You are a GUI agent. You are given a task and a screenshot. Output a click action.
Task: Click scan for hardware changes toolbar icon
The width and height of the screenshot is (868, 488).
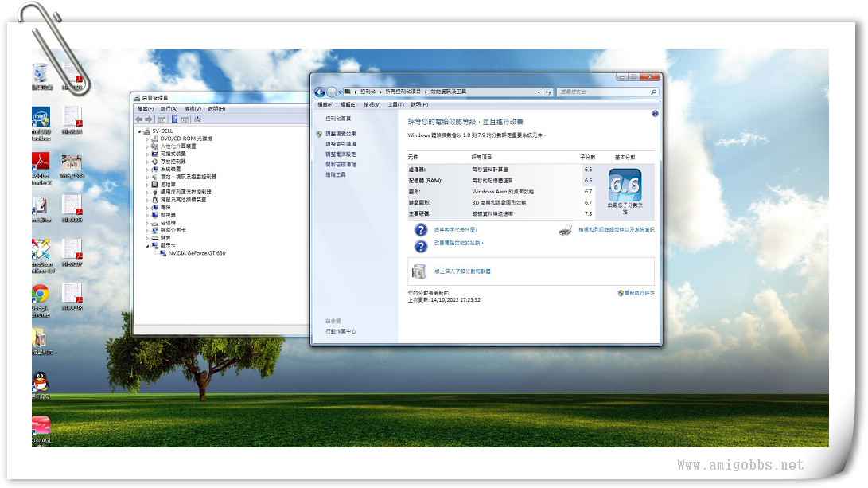pyautogui.click(x=197, y=119)
